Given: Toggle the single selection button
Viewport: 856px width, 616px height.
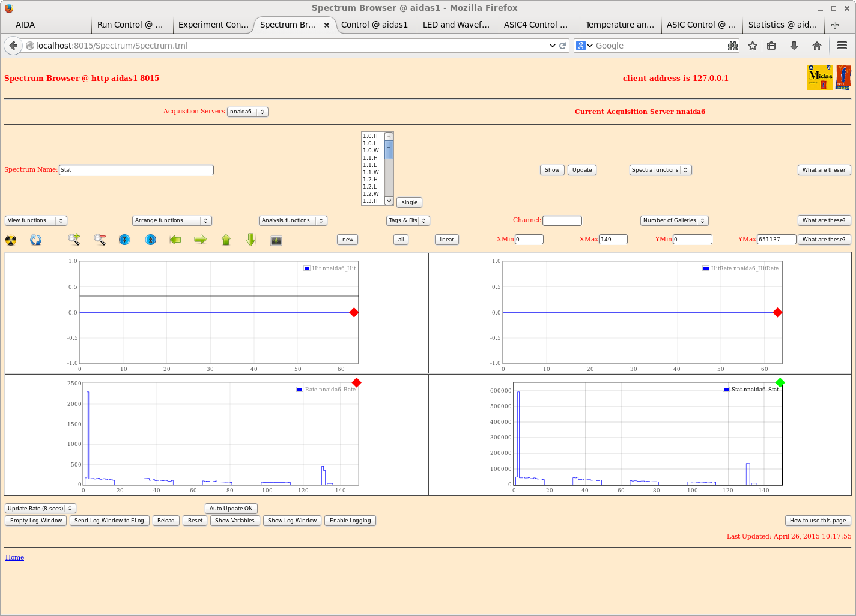Looking at the screenshot, I should 410,202.
